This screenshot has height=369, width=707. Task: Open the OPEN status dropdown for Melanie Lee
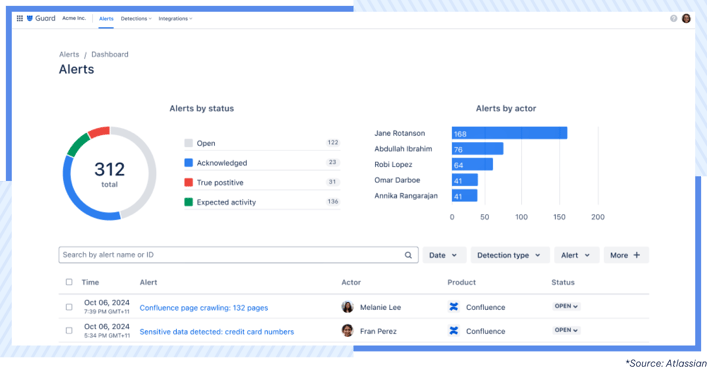(566, 306)
